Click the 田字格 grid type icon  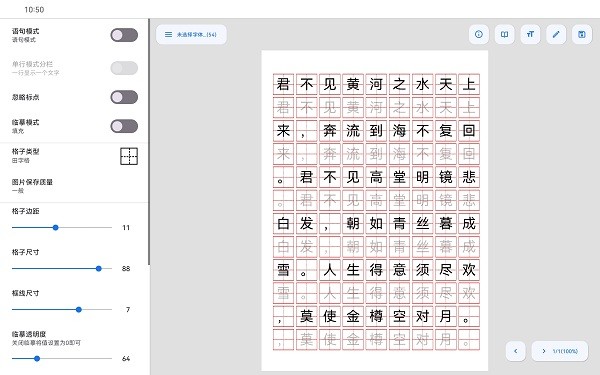pyautogui.click(x=129, y=156)
